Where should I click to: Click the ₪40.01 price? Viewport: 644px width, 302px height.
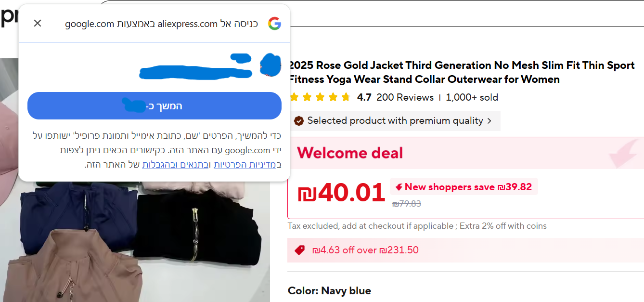pos(341,193)
